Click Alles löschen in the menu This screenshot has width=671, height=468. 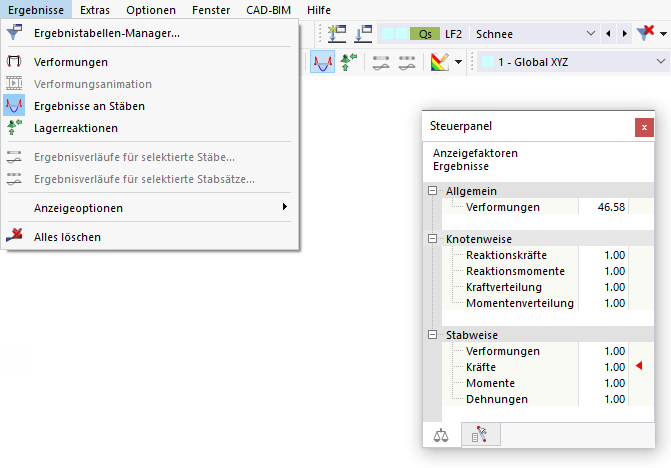pyautogui.click(x=150, y=237)
